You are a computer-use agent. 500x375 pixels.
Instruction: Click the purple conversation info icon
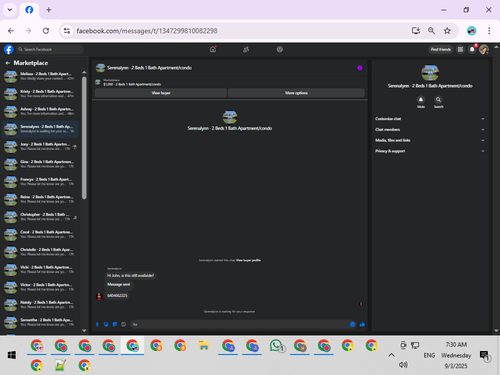pos(360,68)
